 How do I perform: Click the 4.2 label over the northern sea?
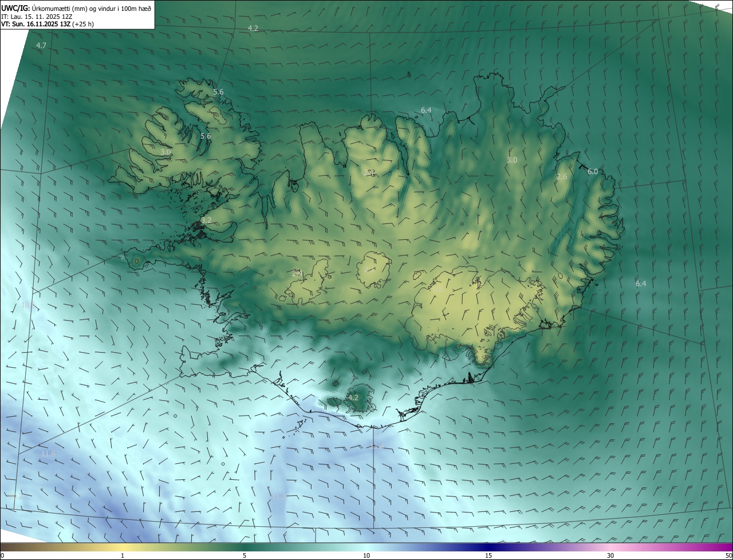(x=253, y=29)
